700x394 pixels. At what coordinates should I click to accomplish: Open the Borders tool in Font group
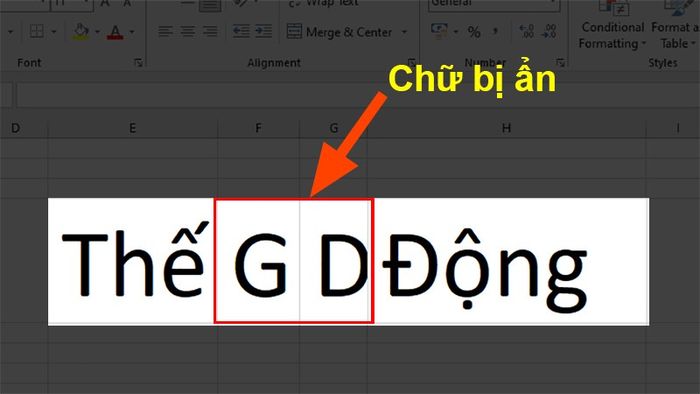tap(37, 32)
